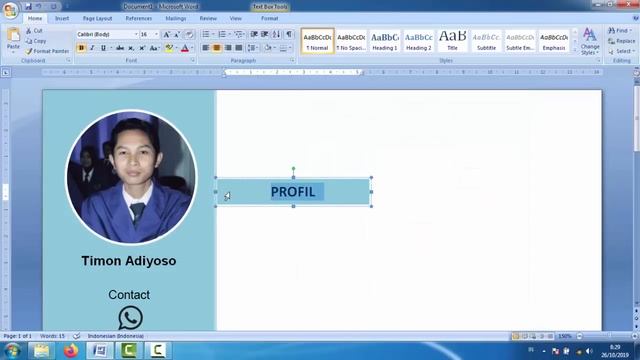Toggle center alignment
640x360 pixels.
[217, 48]
